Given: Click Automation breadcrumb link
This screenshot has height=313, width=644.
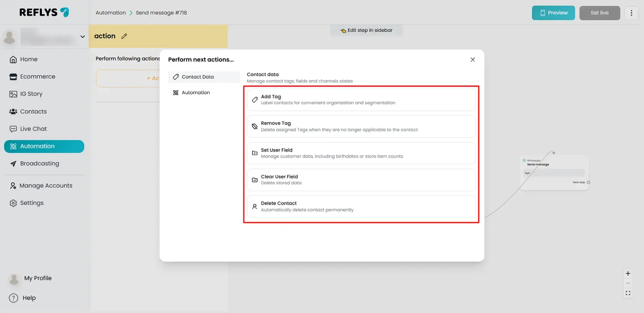Looking at the screenshot, I should pos(111,13).
